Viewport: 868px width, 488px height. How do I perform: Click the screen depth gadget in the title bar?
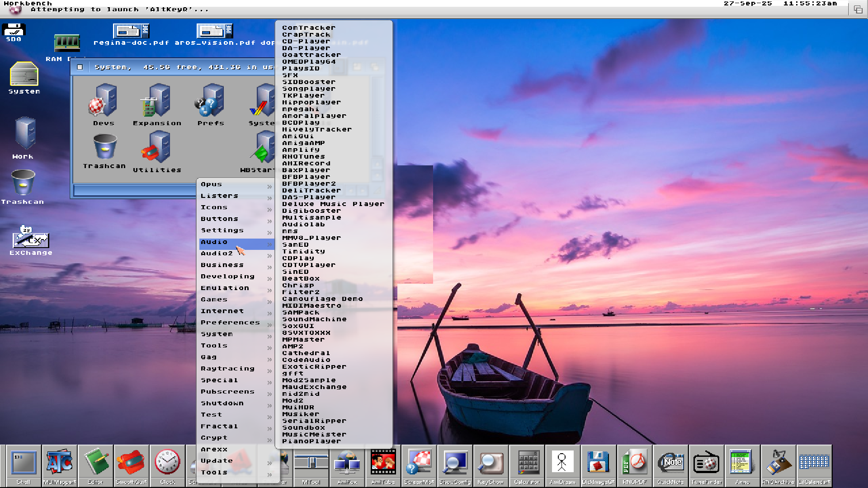pos(858,9)
